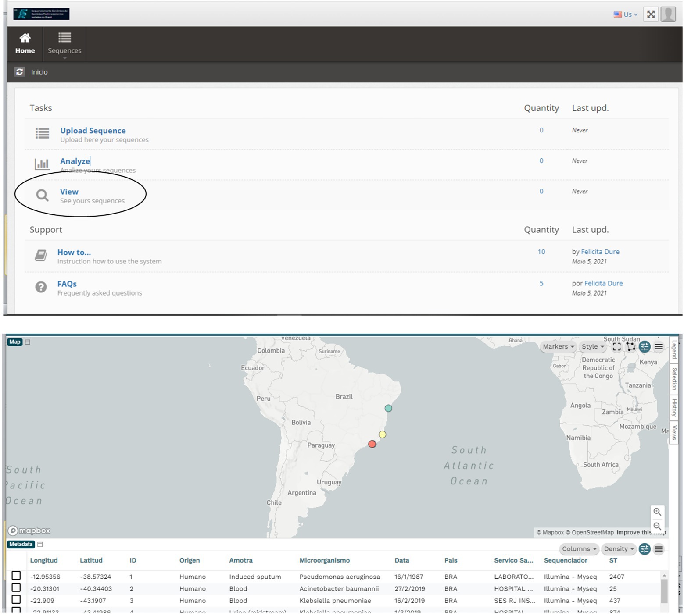Click the list icon beside Upload Sequence
This screenshot has width=684, height=616.
tap(42, 133)
